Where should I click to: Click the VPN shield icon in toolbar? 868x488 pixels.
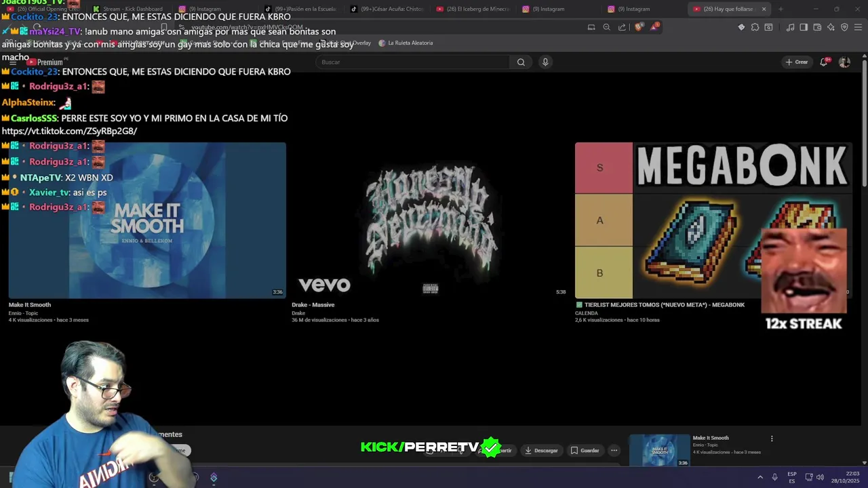click(844, 27)
